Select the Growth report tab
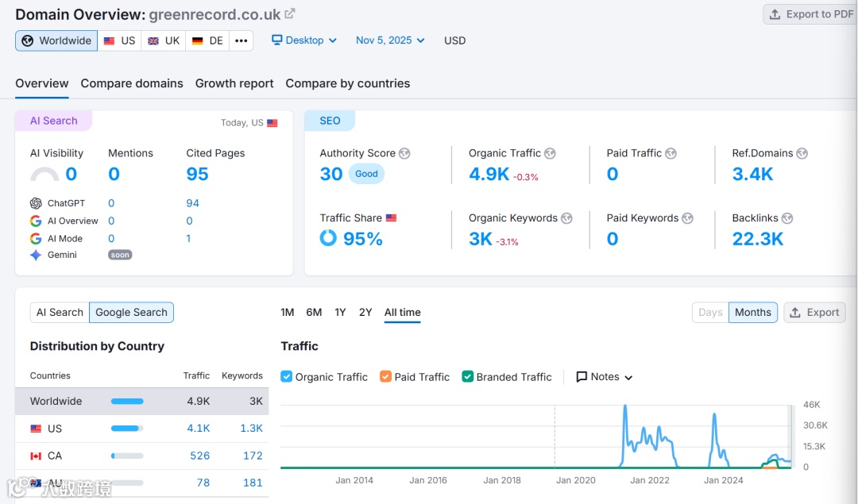The image size is (858, 504). [234, 83]
